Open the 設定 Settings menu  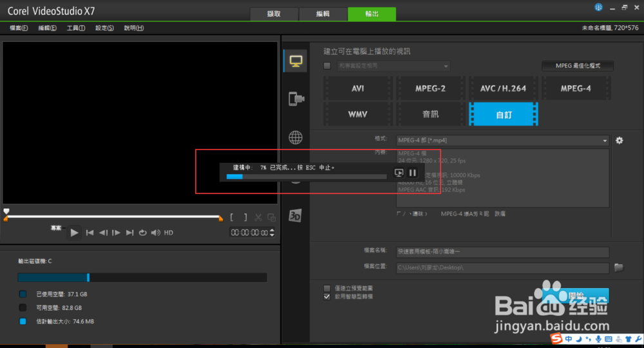click(104, 28)
